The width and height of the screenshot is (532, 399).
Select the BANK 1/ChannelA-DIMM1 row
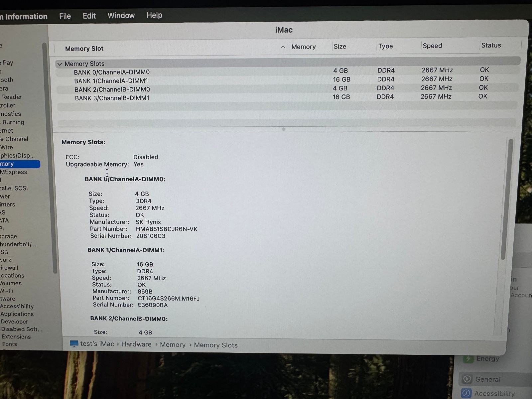(288, 80)
